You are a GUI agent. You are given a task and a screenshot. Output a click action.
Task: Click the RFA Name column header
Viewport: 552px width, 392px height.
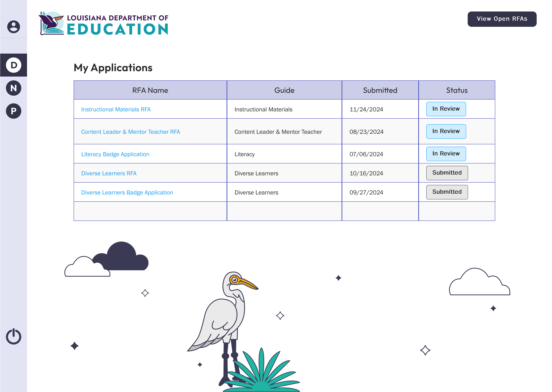[150, 90]
